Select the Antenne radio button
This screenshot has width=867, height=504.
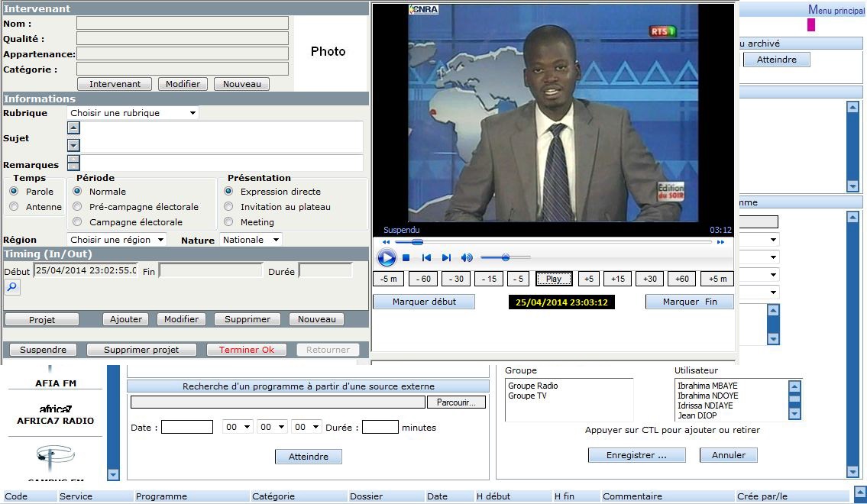coord(14,207)
